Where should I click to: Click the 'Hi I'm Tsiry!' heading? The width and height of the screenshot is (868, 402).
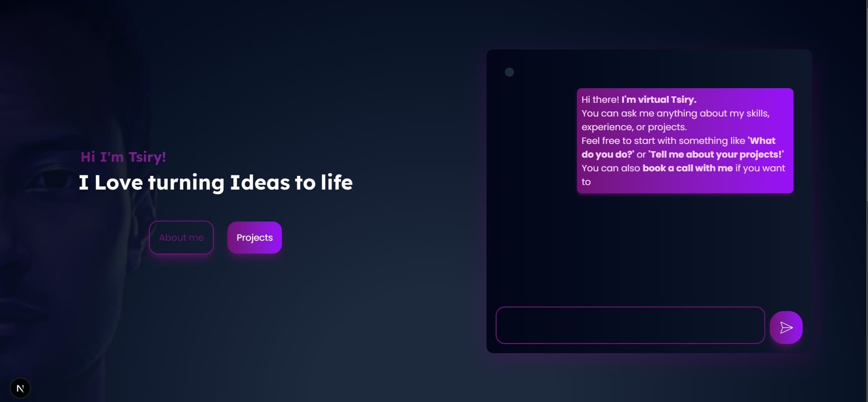pyautogui.click(x=123, y=157)
